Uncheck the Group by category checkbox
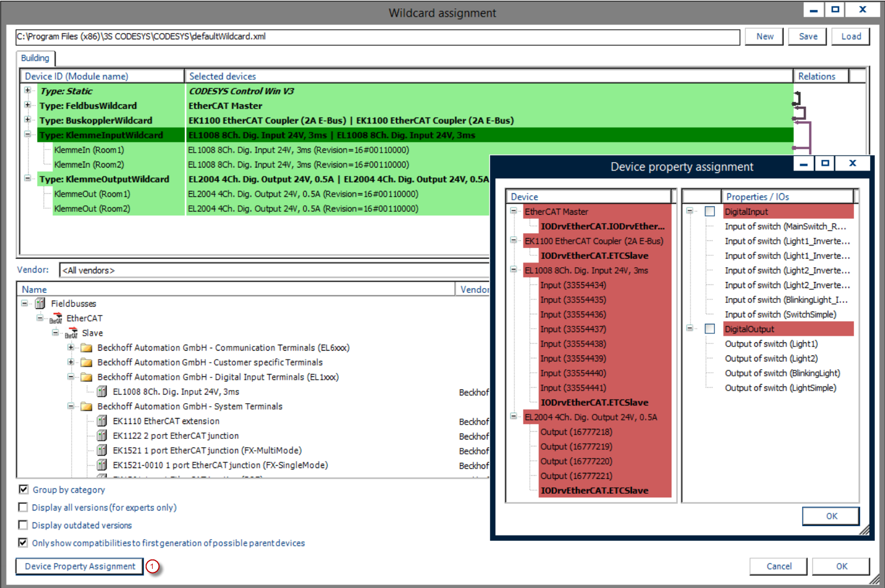 tap(23, 490)
